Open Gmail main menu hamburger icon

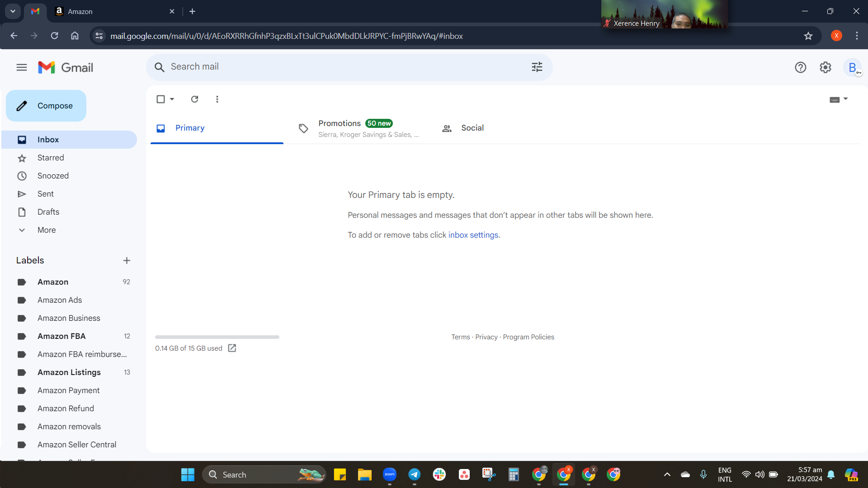point(22,67)
